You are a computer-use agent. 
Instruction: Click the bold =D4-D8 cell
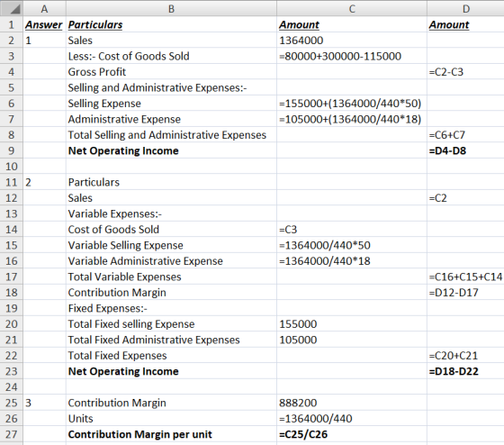[466, 150]
